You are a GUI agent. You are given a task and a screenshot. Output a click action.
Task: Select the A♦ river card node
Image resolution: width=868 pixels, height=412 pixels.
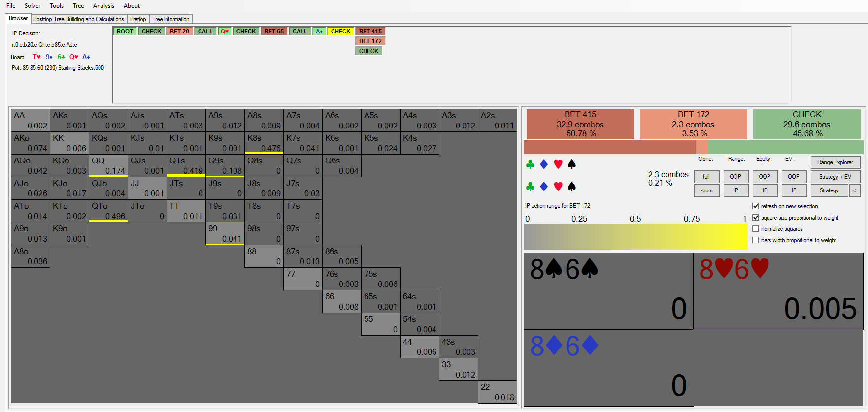tap(319, 32)
